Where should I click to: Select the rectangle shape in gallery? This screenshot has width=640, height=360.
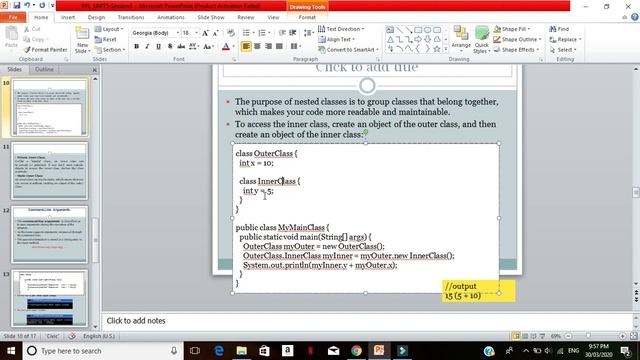click(418, 30)
